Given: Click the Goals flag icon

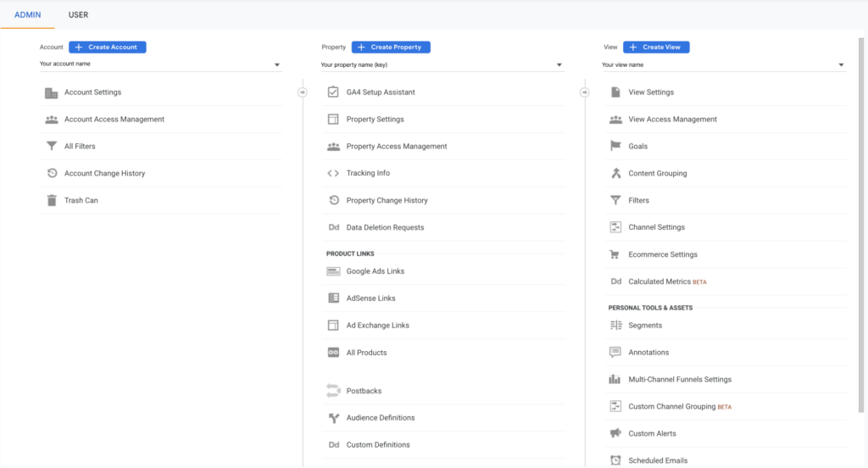Looking at the screenshot, I should [615, 147].
